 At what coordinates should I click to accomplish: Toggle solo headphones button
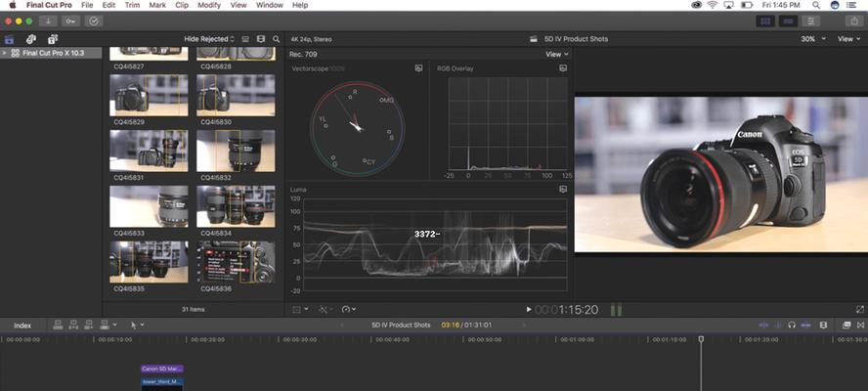[792, 326]
